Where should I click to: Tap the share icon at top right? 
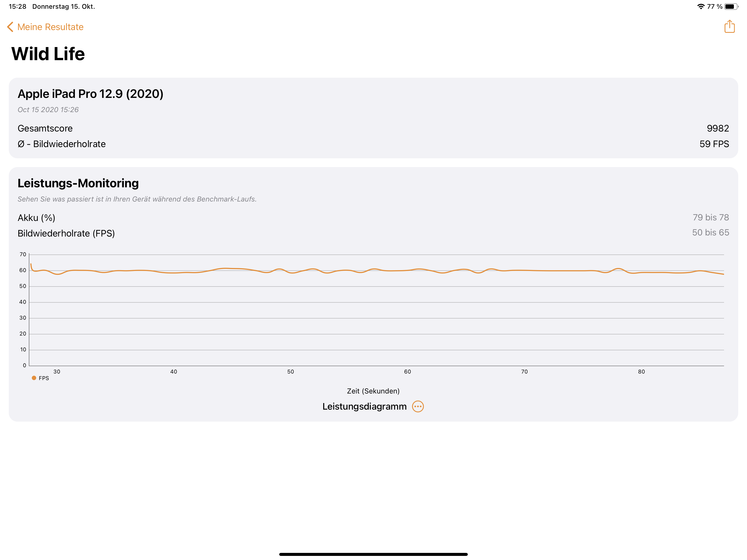click(x=730, y=26)
